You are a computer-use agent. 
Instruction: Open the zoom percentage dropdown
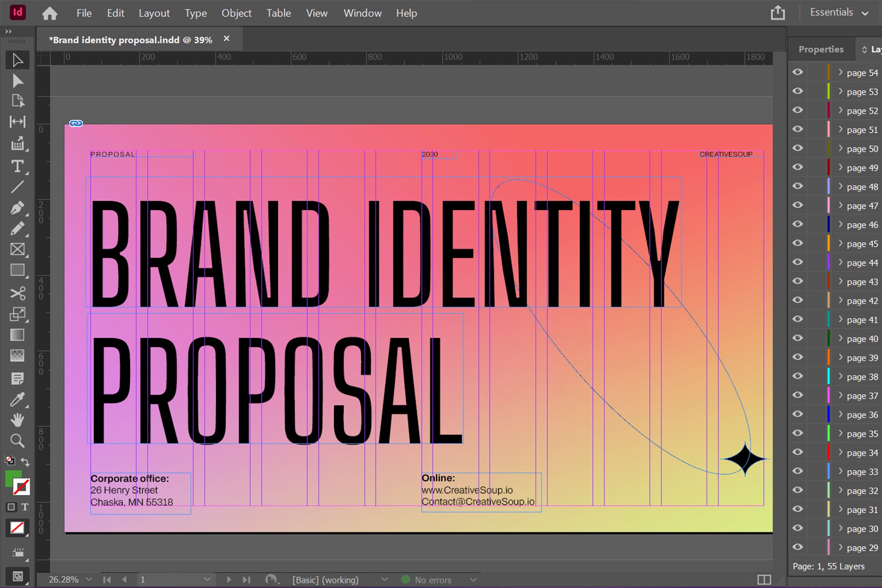pos(89,579)
